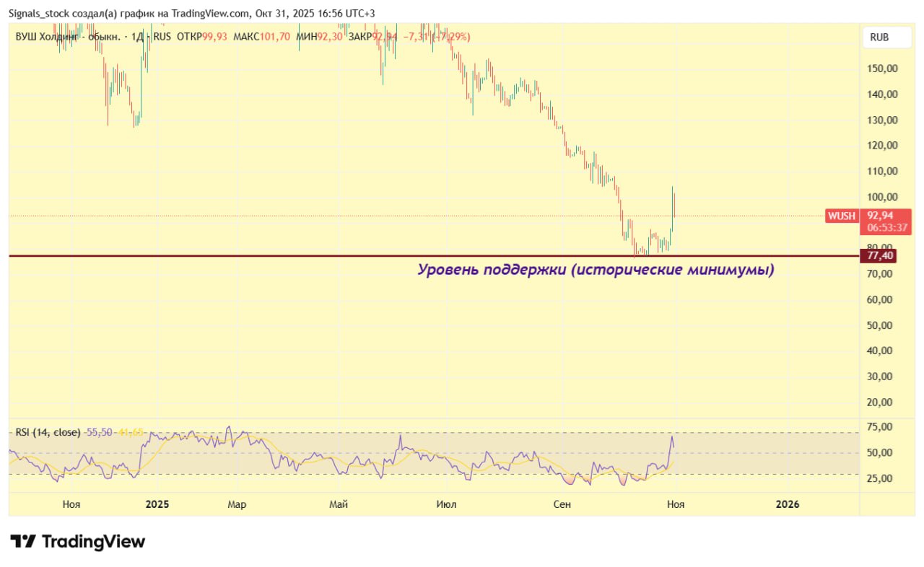Viewport: 924px width, 567px height.
Task: Click the 75,00 RSI scale label
Action: click(879, 427)
